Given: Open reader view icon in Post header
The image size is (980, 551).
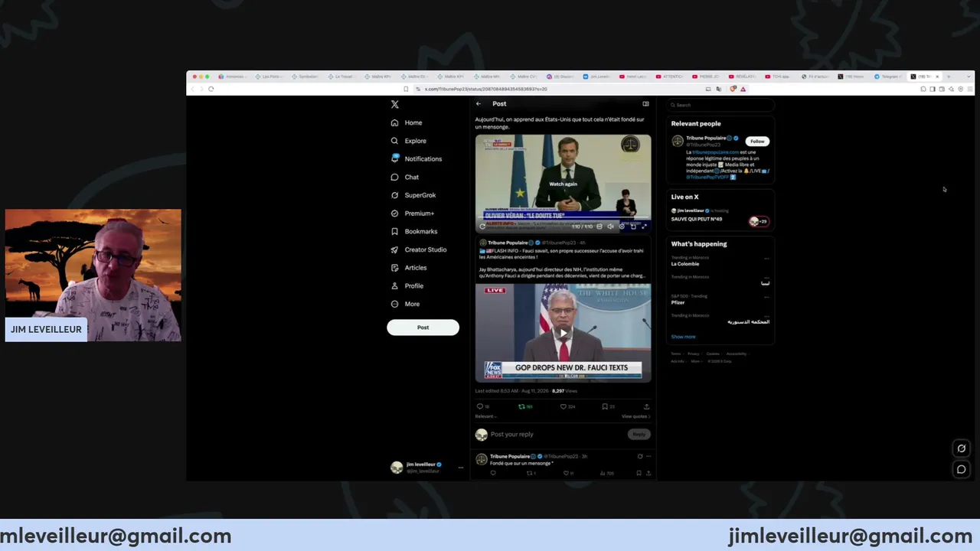Looking at the screenshot, I should coord(645,104).
